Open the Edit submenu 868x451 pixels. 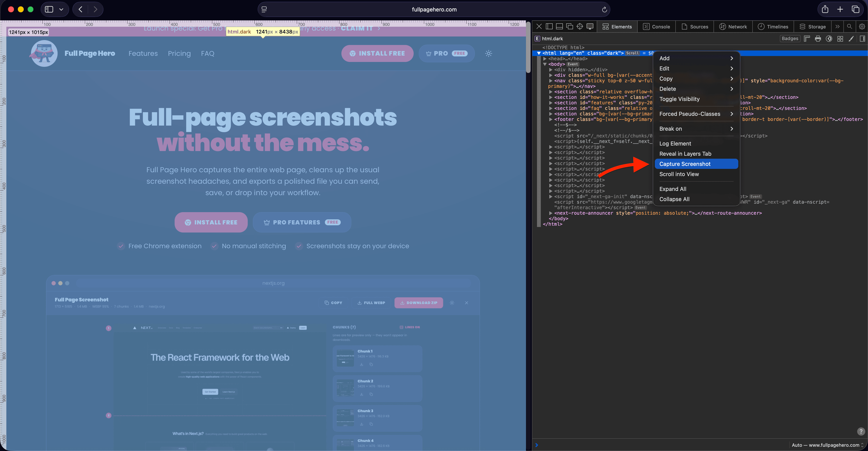pyautogui.click(x=696, y=69)
